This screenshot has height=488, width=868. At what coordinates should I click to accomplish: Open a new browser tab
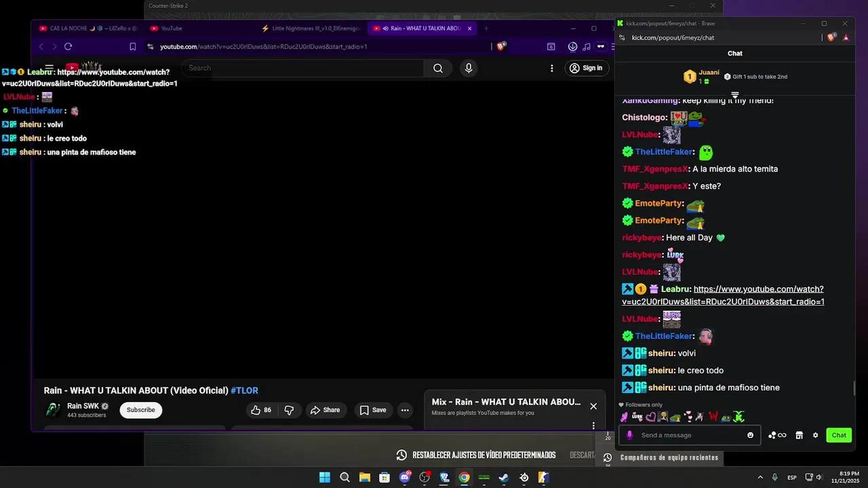point(486,28)
